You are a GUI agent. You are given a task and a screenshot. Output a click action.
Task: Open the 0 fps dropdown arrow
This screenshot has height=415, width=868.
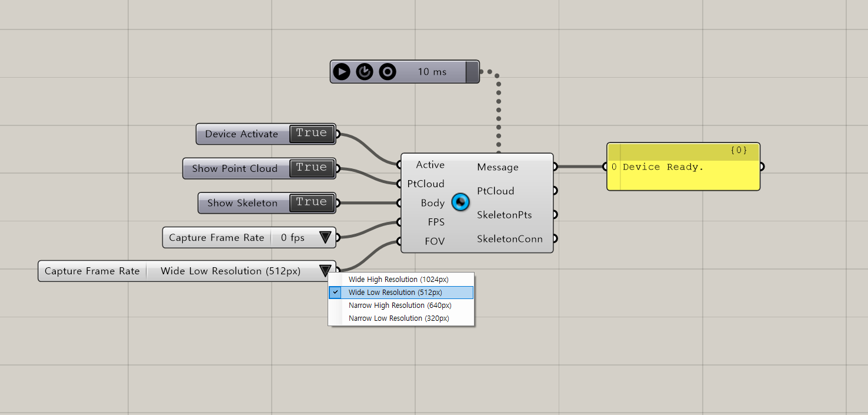click(x=325, y=238)
